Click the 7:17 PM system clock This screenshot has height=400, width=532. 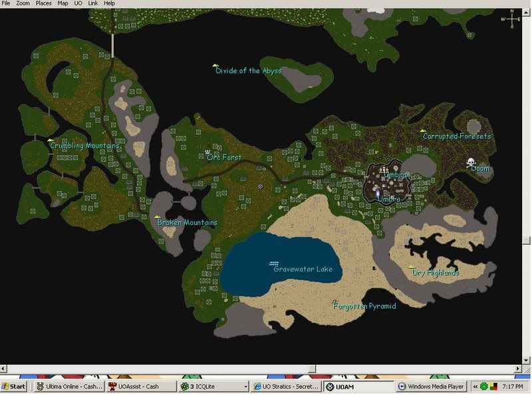tap(513, 387)
